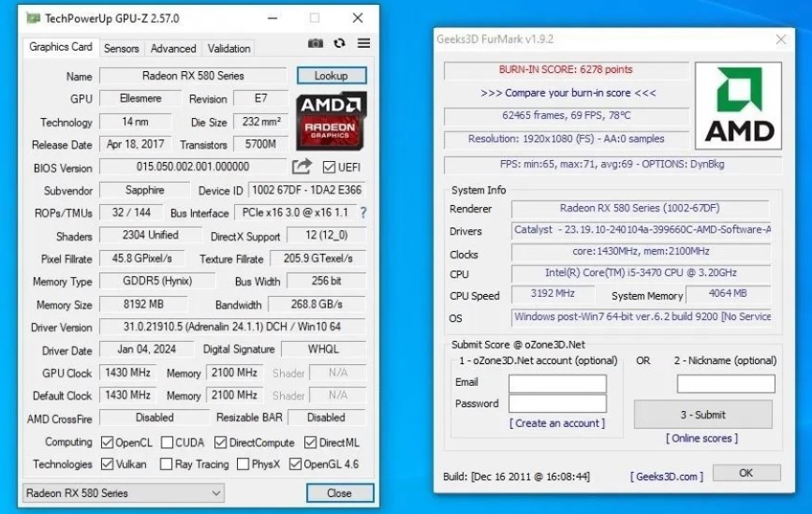This screenshot has width=812, height=514.
Task: Click the Memory Type GDDR5 (Hynix) value
Action: 157,281
